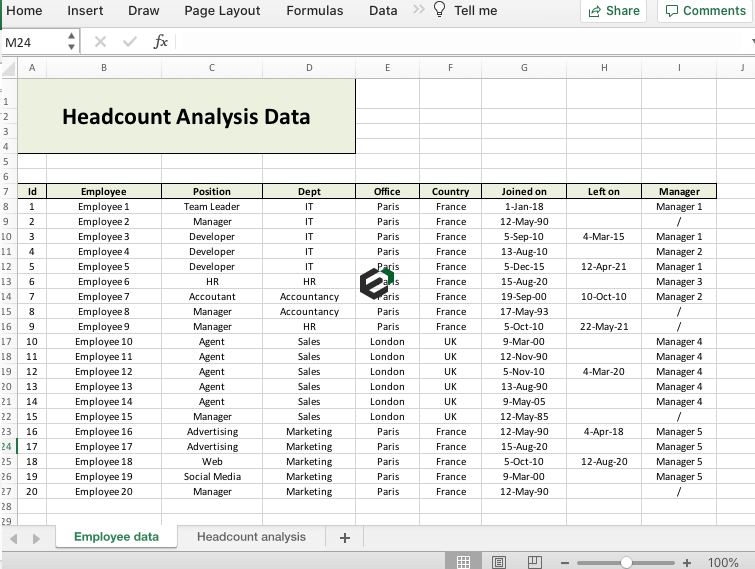This screenshot has height=569, width=755.
Task: Click the zoom slider handle
Action: tap(626, 562)
